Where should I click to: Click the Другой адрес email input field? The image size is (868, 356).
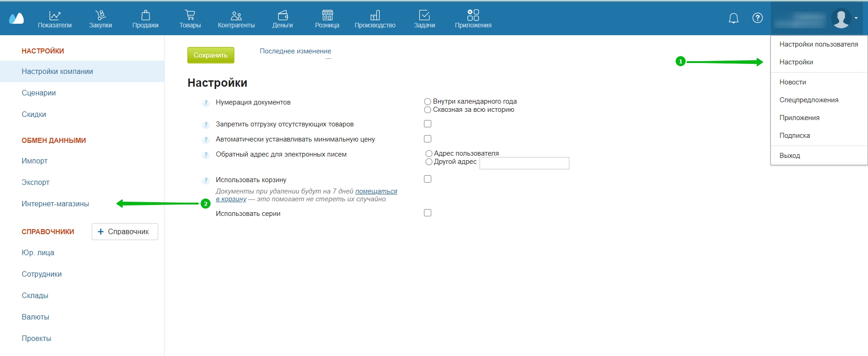tap(524, 163)
